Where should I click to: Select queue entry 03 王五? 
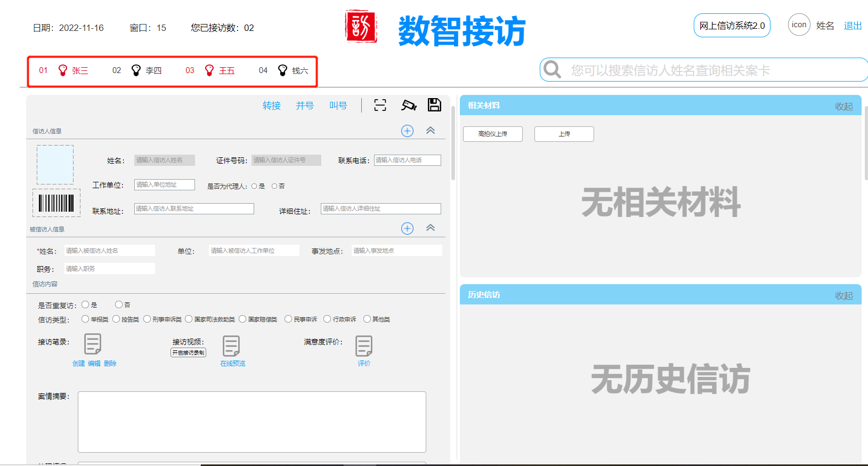tap(210, 70)
